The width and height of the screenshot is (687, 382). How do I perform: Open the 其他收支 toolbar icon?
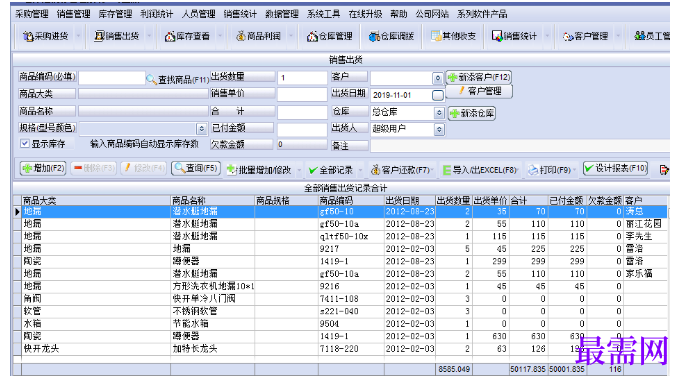[436, 36]
